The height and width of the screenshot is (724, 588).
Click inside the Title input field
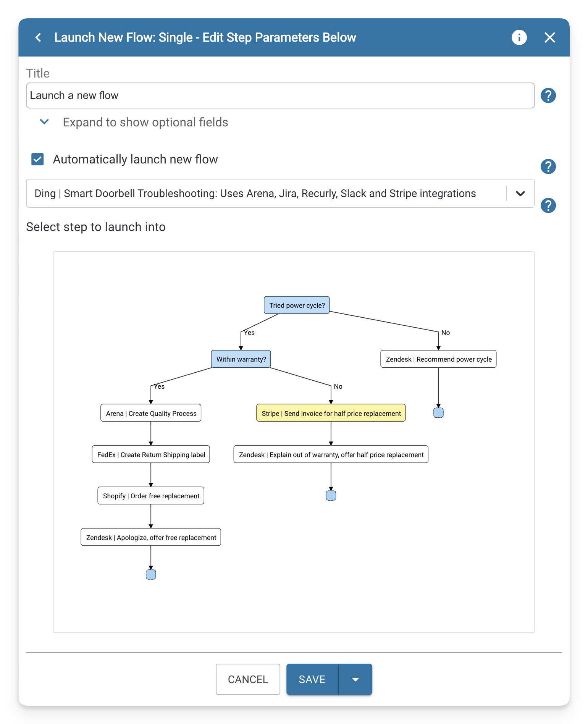(x=280, y=95)
